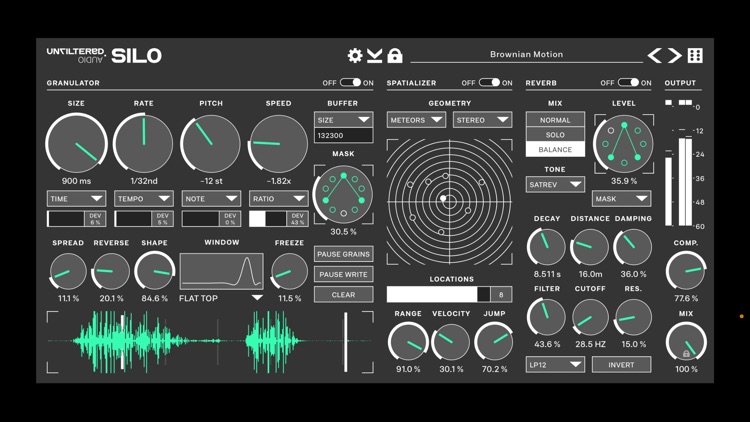Screen dimensions: 750x422
Task: Click the granulator MASK pattern dial
Action: tap(343, 194)
